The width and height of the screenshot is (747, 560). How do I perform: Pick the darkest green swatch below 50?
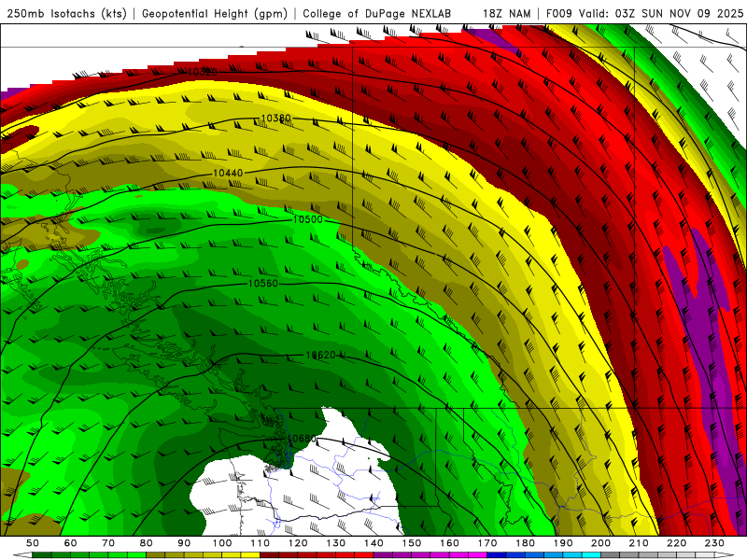(42, 555)
